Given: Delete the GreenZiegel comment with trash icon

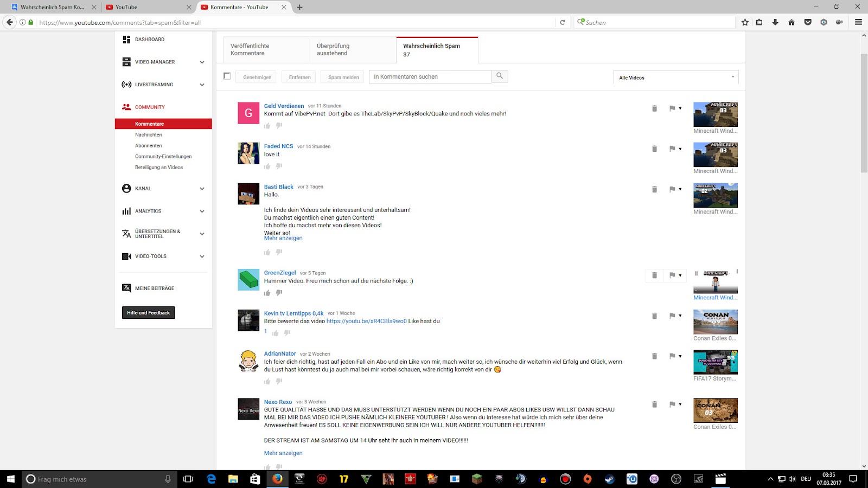Looking at the screenshot, I should click(654, 275).
